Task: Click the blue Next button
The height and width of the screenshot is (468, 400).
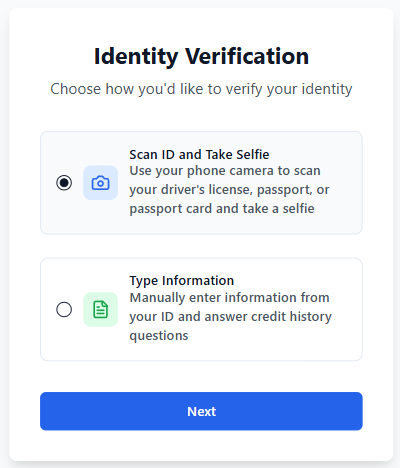Action: 201,411
